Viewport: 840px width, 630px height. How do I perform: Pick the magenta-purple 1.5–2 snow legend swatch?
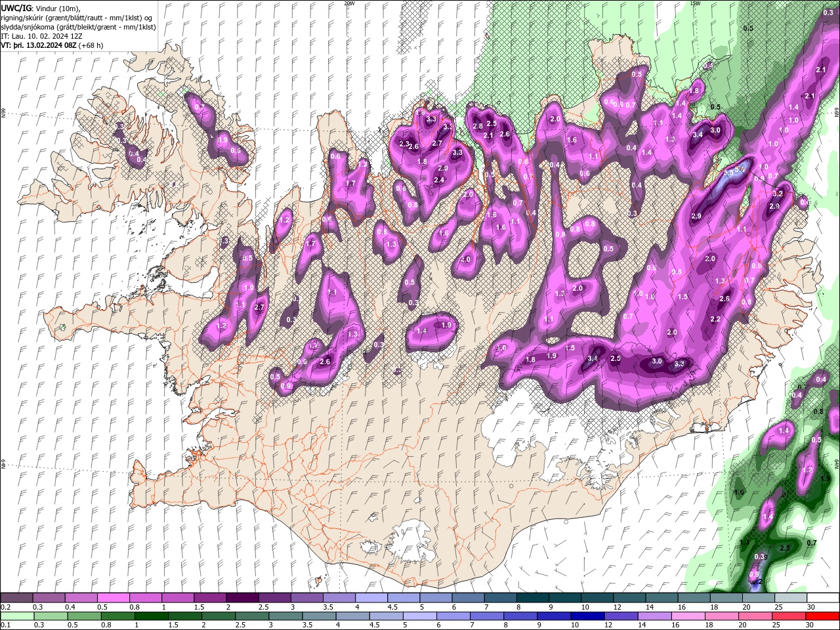click(210, 598)
